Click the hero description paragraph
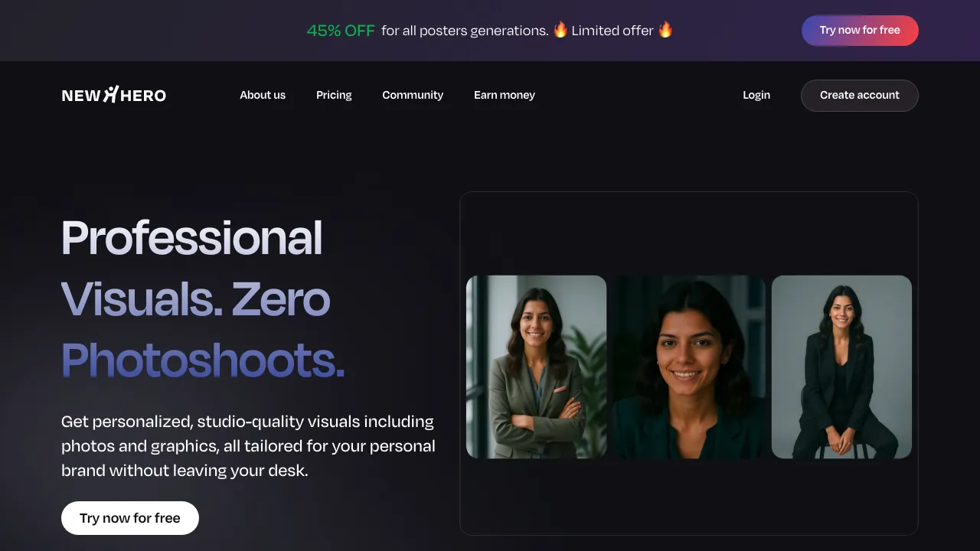 point(248,445)
